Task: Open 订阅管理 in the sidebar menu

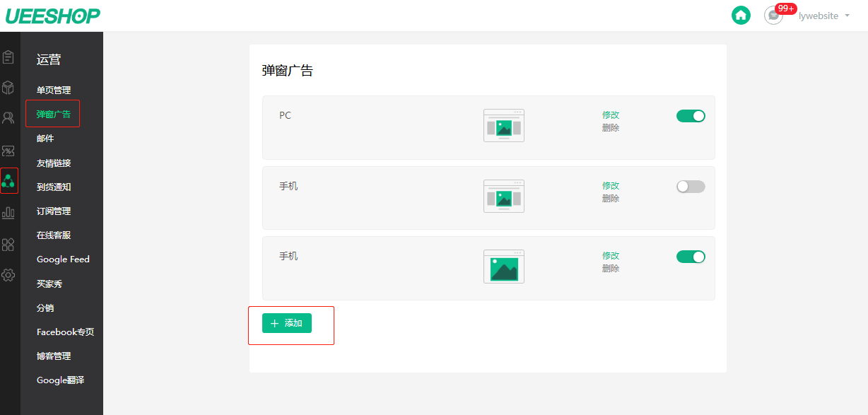Action: [54, 211]
